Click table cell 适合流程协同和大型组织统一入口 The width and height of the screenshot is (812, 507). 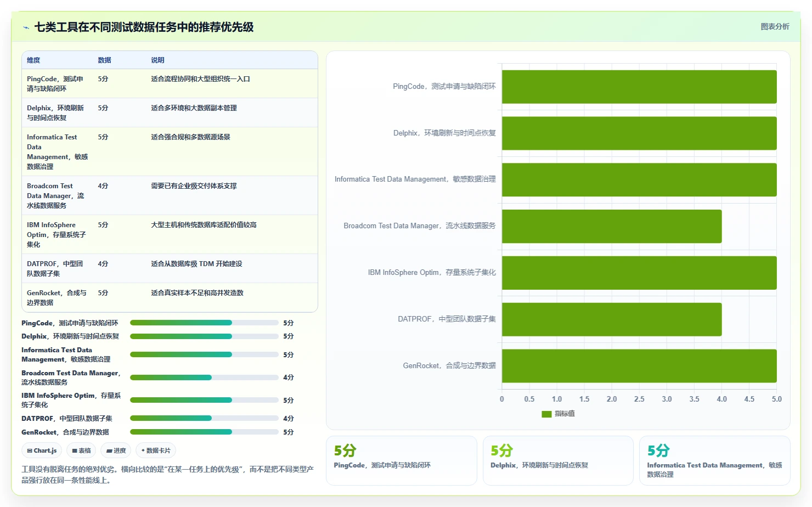click(x=200, y=79)
